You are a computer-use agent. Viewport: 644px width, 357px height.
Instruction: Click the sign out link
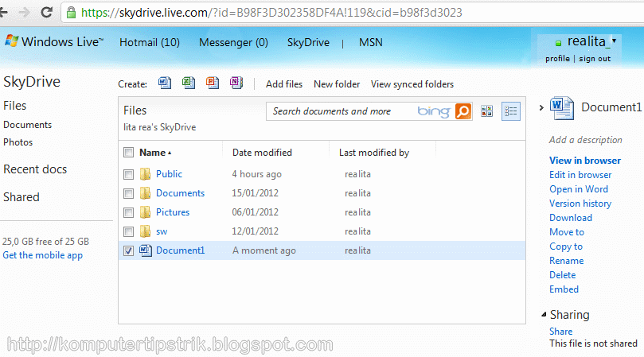[595, 59]
